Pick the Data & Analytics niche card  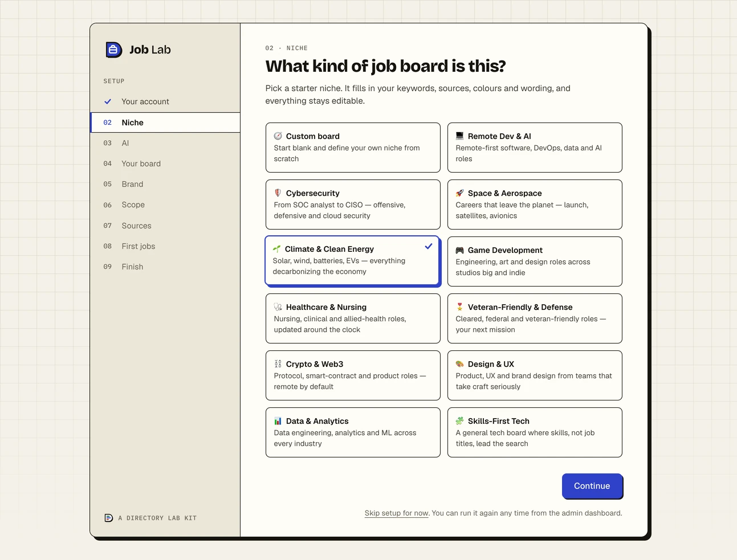pyautogui.click(x=353, y=432)
